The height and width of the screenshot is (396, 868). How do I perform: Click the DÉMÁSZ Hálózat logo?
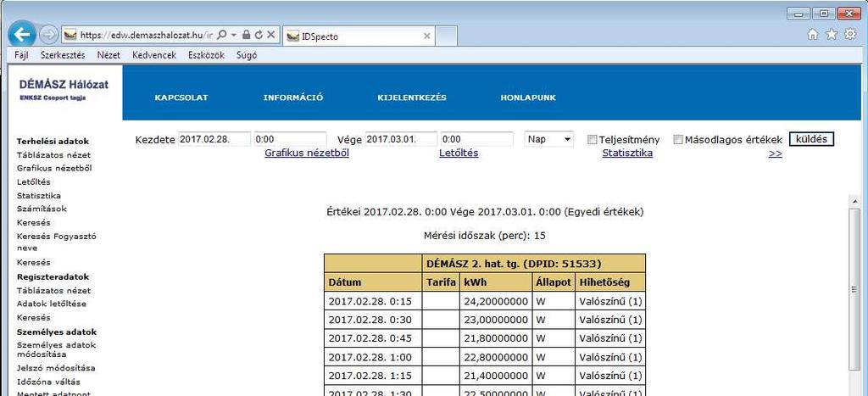(64, 90)
